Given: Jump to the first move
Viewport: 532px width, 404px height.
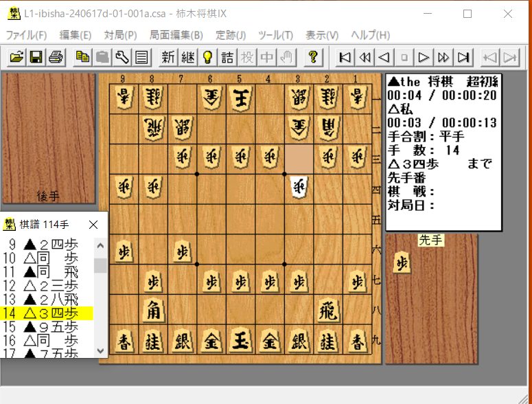Looking at the screenshot, I should click(x=345, y=57).
